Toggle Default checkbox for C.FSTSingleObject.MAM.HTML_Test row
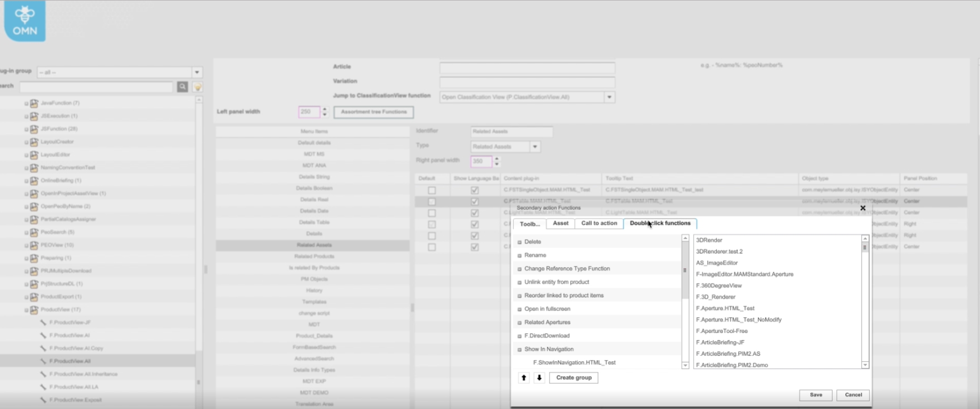Viewport: 980px width, 409px height. point(432,190)
